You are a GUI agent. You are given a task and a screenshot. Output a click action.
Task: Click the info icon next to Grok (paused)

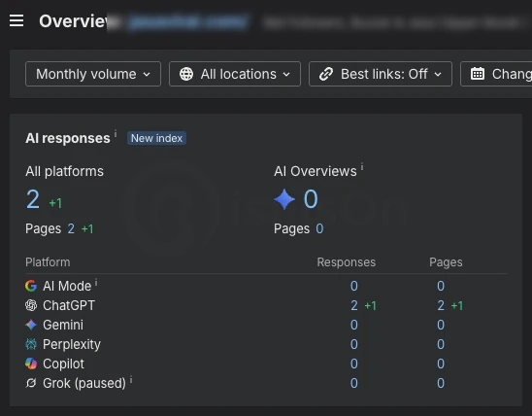pos(131,379)
